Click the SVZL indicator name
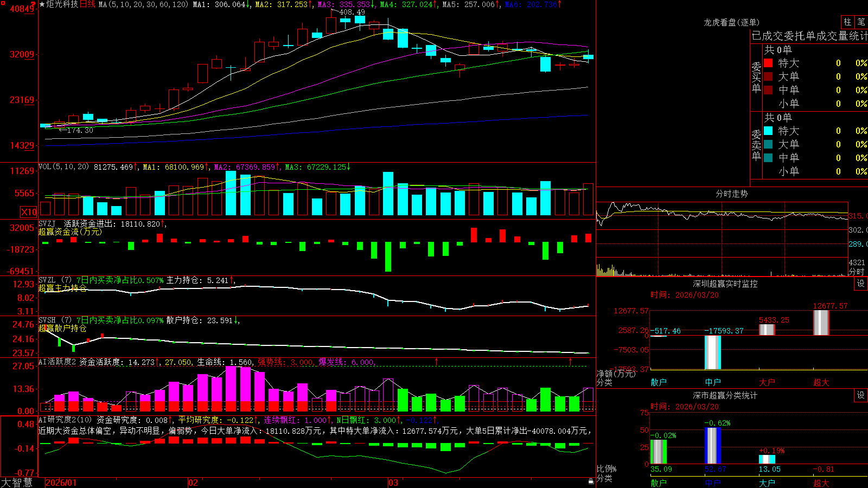 tap(47, 280)
